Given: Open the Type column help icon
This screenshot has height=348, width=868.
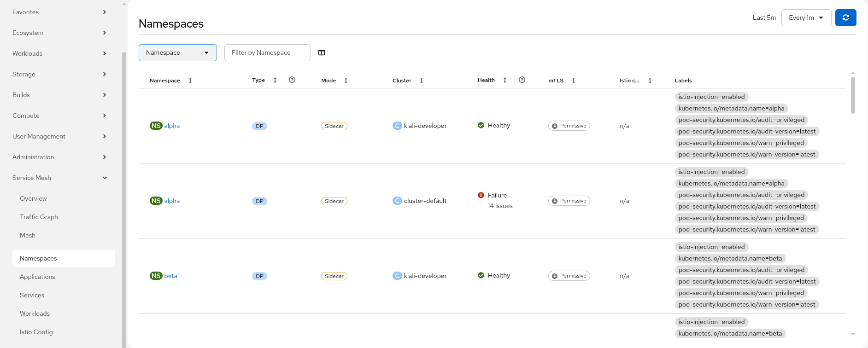Looking at the screenshot, I should pyautogui.click(x=292, y=80).
